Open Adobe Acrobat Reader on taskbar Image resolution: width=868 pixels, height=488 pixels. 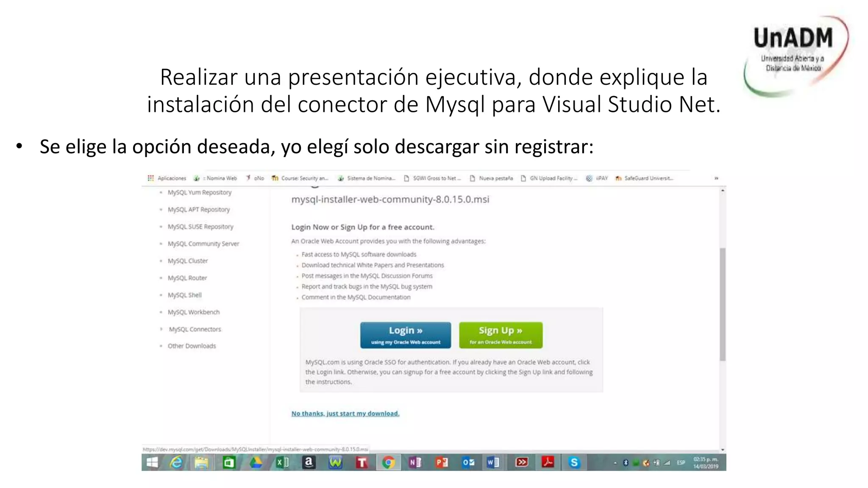(548, 463)
